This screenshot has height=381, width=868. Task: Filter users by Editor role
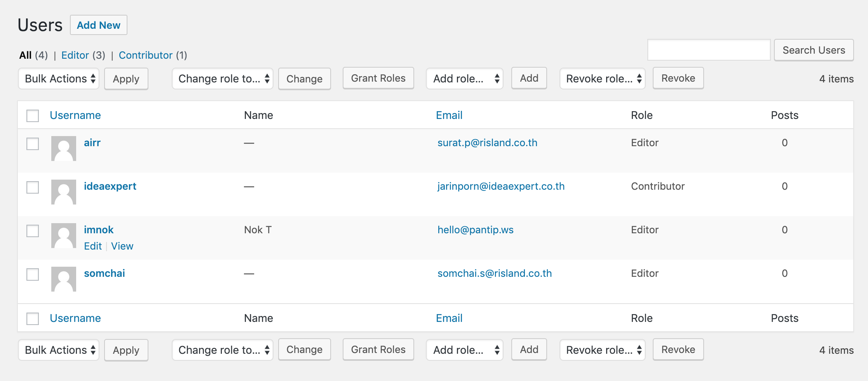(x=75, y=55)
